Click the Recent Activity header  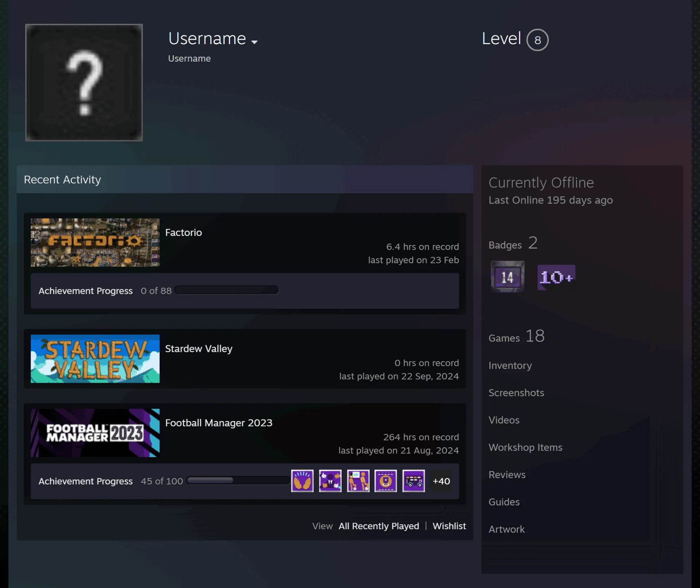tap(245, 179)
